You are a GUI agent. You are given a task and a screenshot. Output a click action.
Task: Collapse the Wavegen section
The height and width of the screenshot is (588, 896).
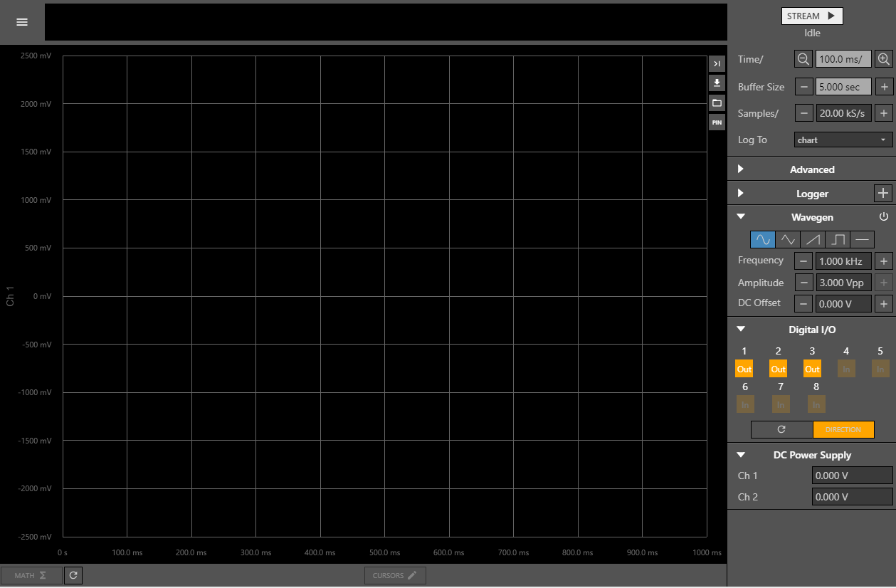pos(741,216)
